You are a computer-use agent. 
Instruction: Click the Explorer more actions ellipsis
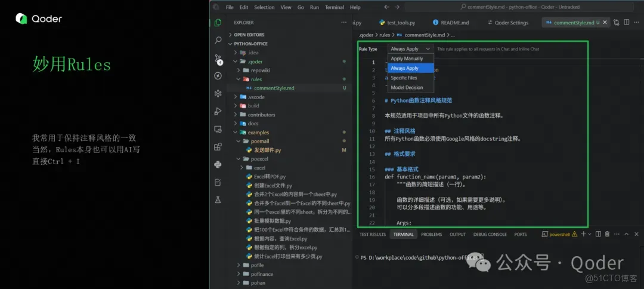coord(344,23)
